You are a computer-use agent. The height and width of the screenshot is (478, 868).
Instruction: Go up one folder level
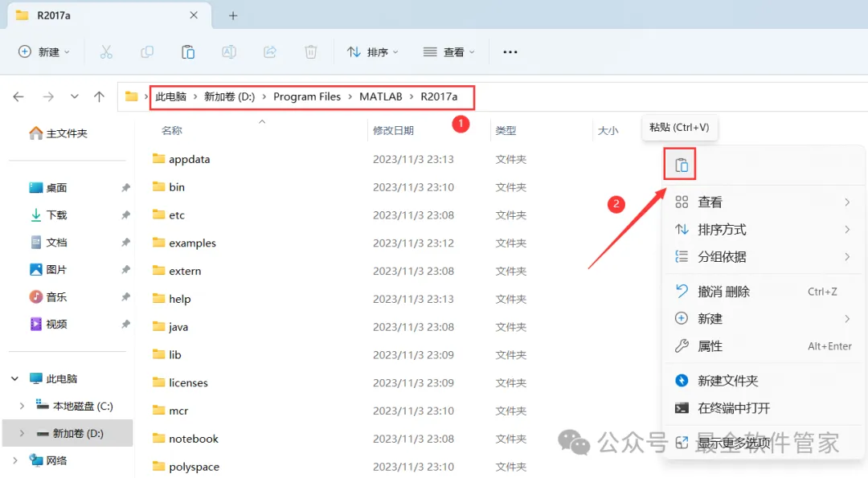coord(99,97)
